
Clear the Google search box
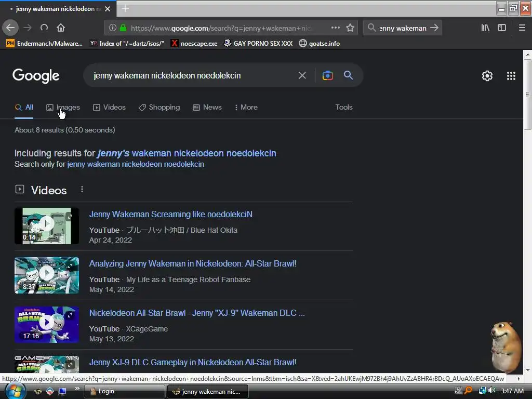[302, 75]
